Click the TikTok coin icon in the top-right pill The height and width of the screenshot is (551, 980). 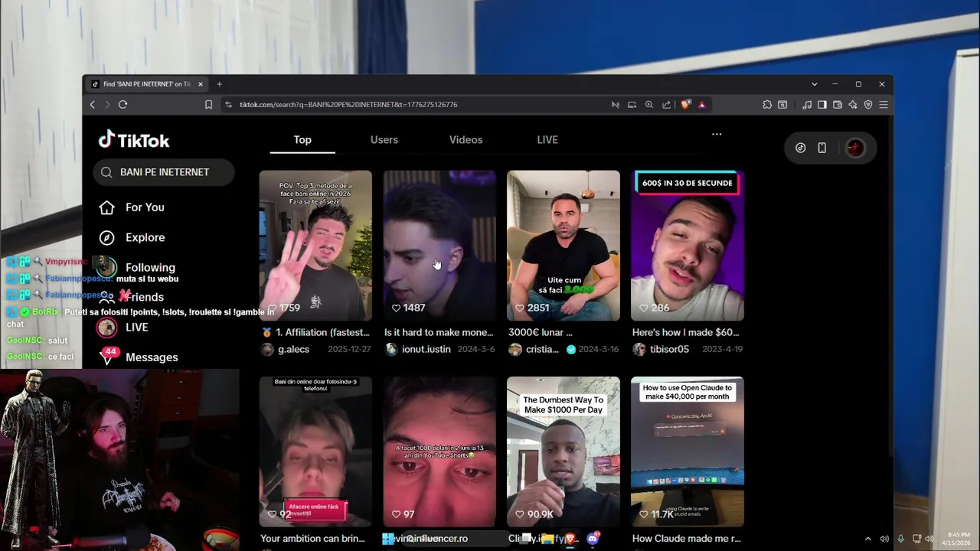click(800, 148)
